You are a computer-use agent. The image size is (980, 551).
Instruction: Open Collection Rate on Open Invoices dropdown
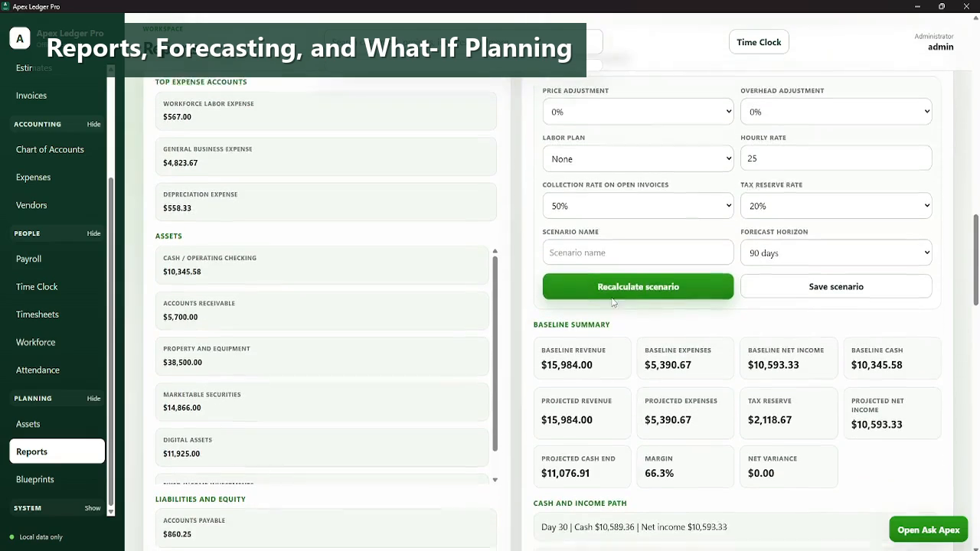pyautogui.click(x=638, y=206)
